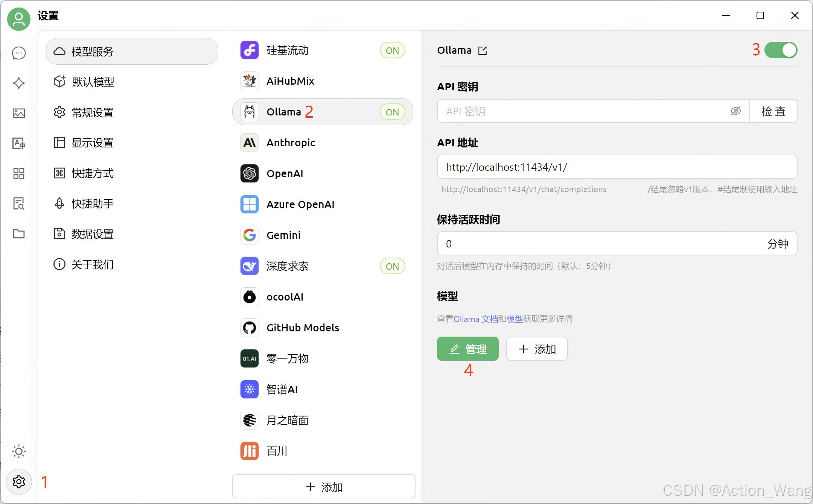The width and height of the screenshot is (813, 504).
Task: Select the ocoolAI provider name
Action: [x=285, y=297]
